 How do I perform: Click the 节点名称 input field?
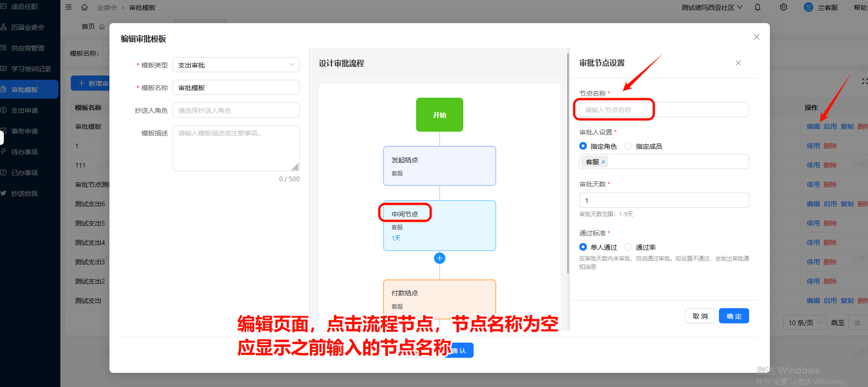tap(664, 109)
